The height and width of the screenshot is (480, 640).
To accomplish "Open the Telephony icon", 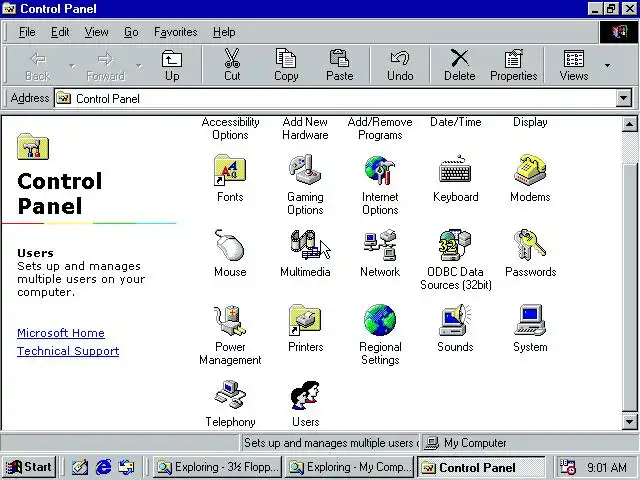I will click(230, 395).
